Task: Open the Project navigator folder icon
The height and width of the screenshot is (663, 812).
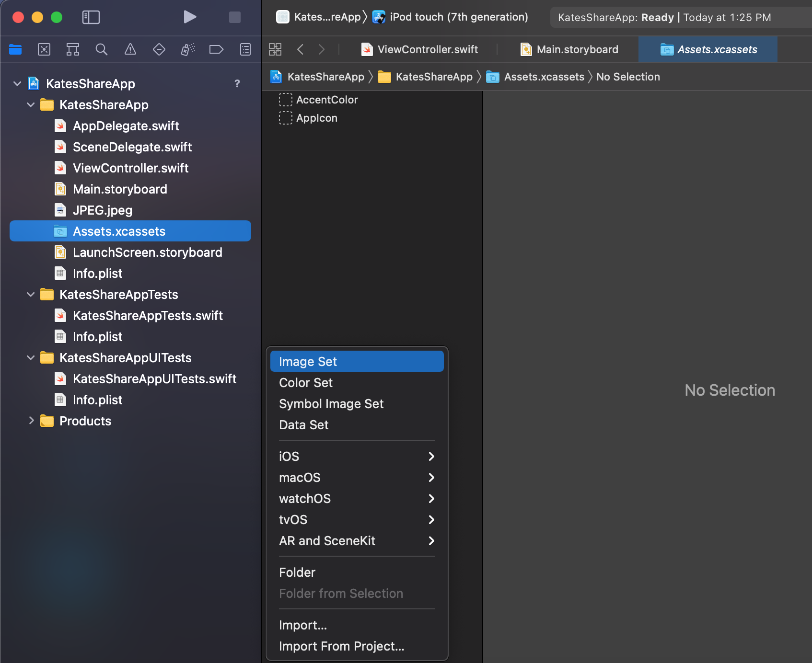Action: coord(15,49)
